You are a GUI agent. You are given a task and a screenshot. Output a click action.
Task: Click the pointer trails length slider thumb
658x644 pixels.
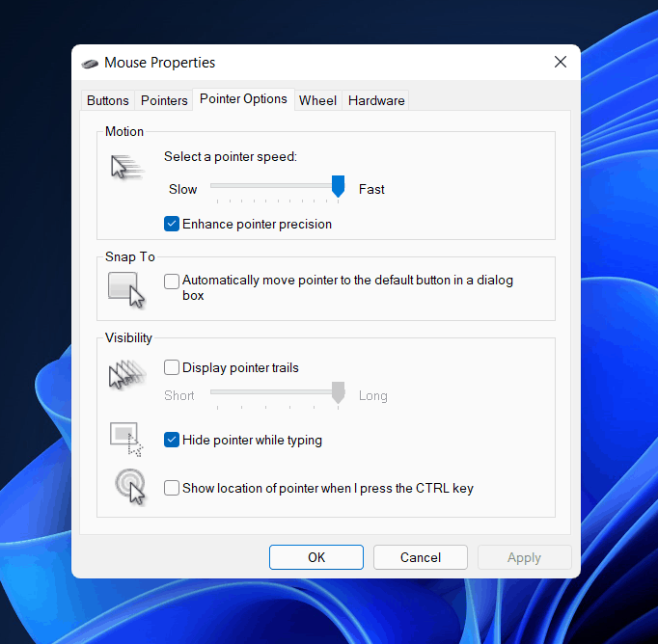pyautogui.click(x=339, y=392)
